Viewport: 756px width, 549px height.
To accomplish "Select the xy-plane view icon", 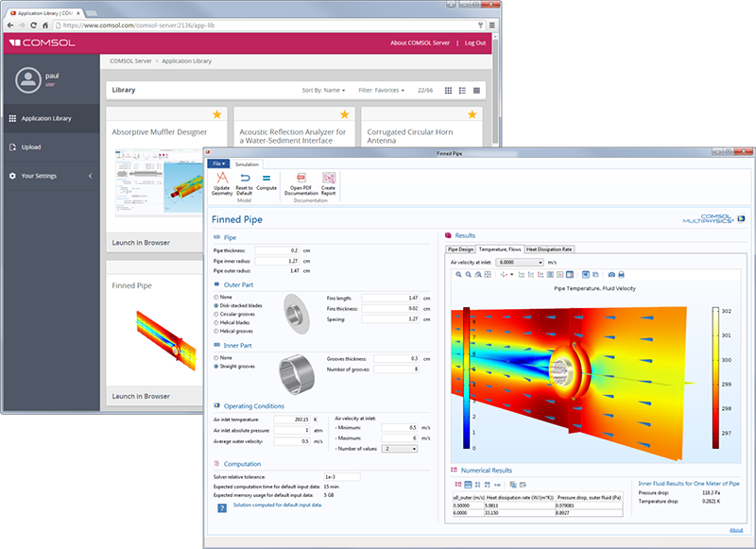I will [522, 274].
